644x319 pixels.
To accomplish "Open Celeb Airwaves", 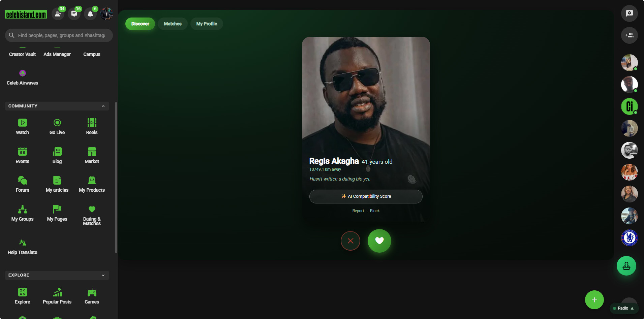I will [x=23, y=77].
